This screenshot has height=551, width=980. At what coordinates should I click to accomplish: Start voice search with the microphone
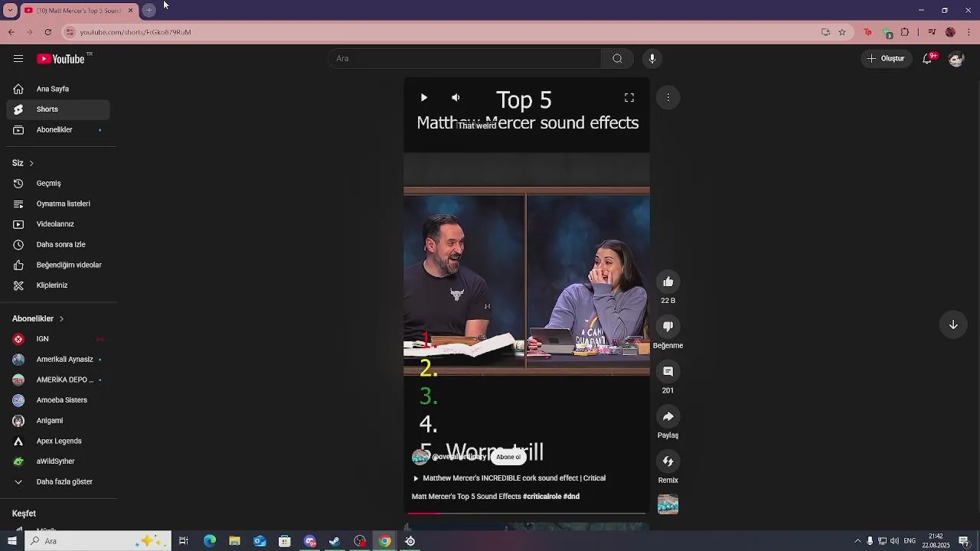[652, 59]
